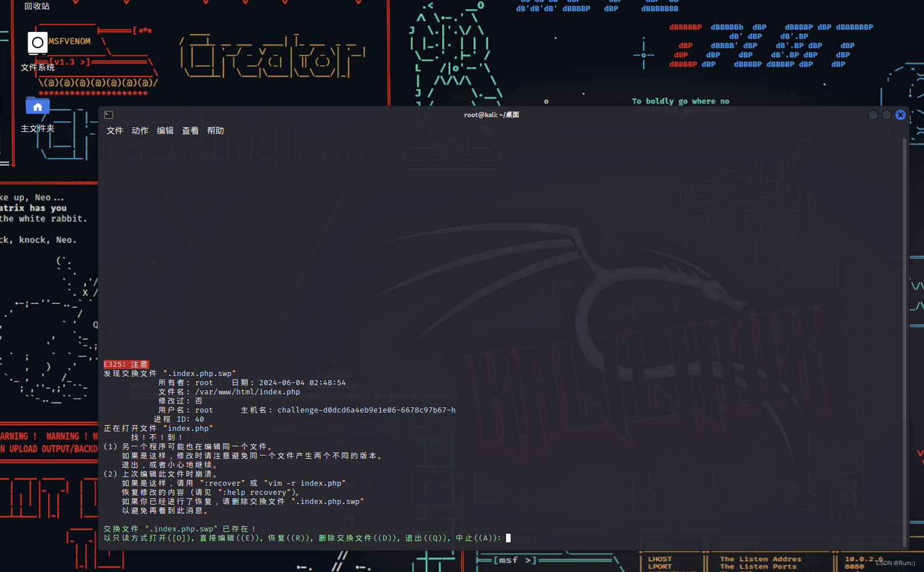The image size is (924, 572).
Task: Open the 查看 menu in terminal
Action: (x=190, y=131)
